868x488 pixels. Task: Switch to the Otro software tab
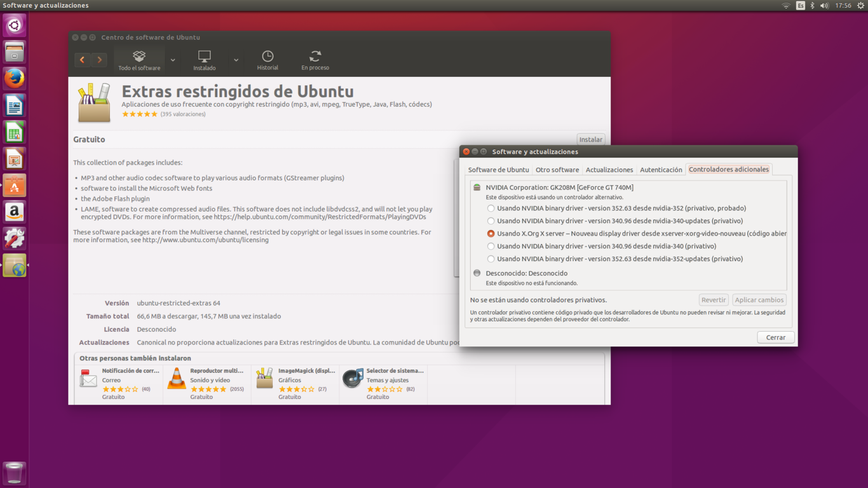[557, 170]
